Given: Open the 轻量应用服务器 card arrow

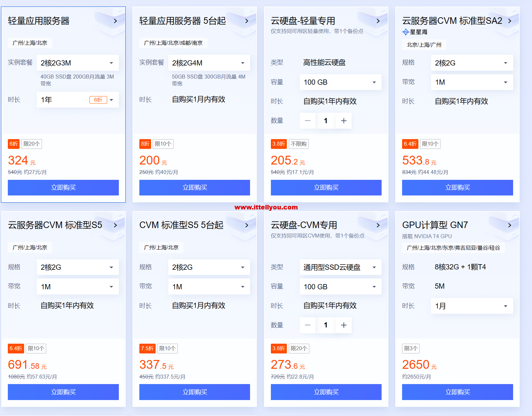Looking at the screenshot, I should click(x=115, y=21).
